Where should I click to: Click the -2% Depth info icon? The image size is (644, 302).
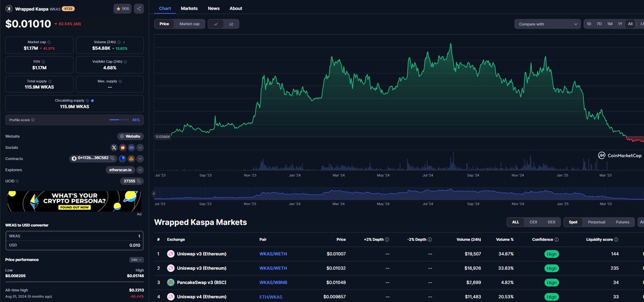430,240
